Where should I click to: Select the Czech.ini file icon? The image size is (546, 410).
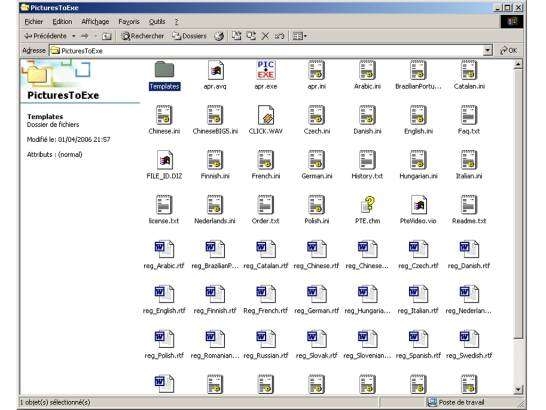317,115
